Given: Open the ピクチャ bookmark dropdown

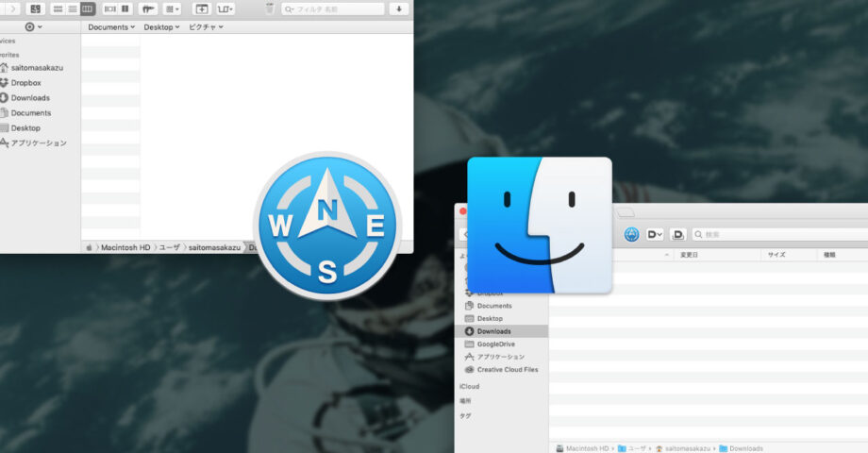Looking at the screenshot, I should (x=206, y=27).
